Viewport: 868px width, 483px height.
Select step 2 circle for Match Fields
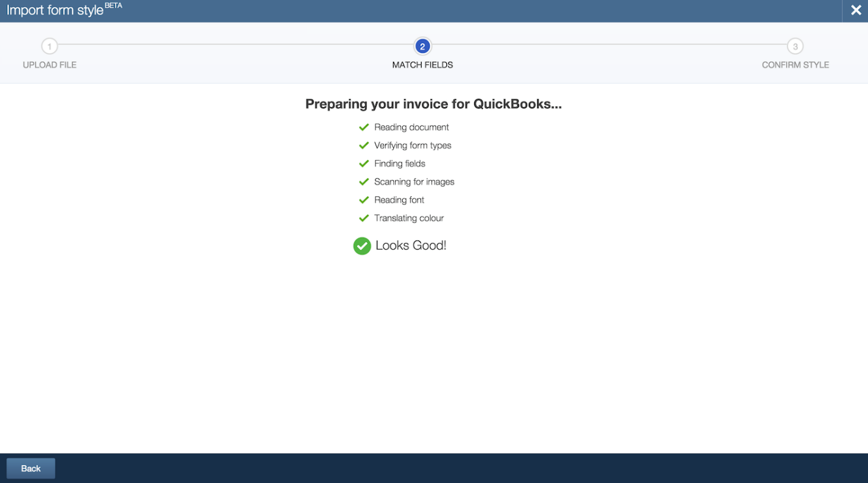(x=422, y=46)
